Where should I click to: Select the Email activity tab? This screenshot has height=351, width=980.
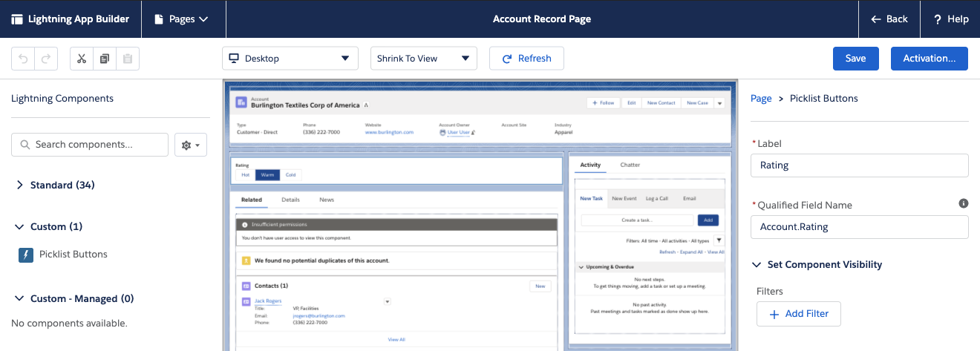(x=689, y=199)
